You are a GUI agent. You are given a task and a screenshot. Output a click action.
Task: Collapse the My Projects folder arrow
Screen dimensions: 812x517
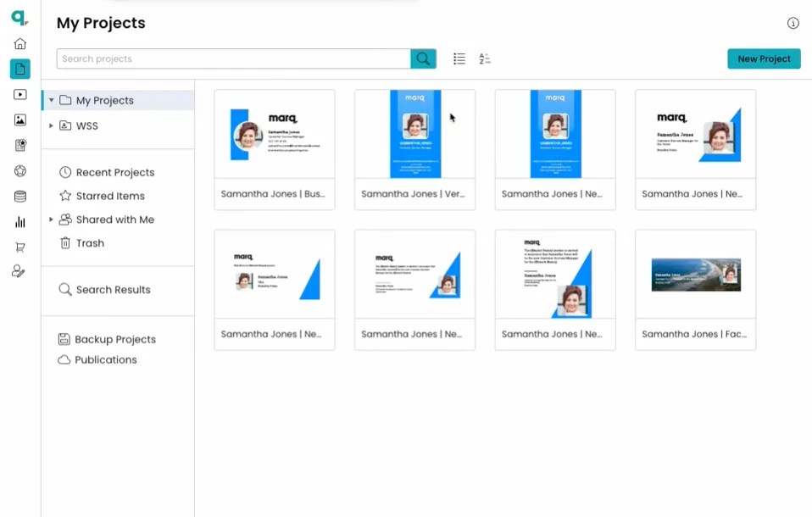coord(52,100)
